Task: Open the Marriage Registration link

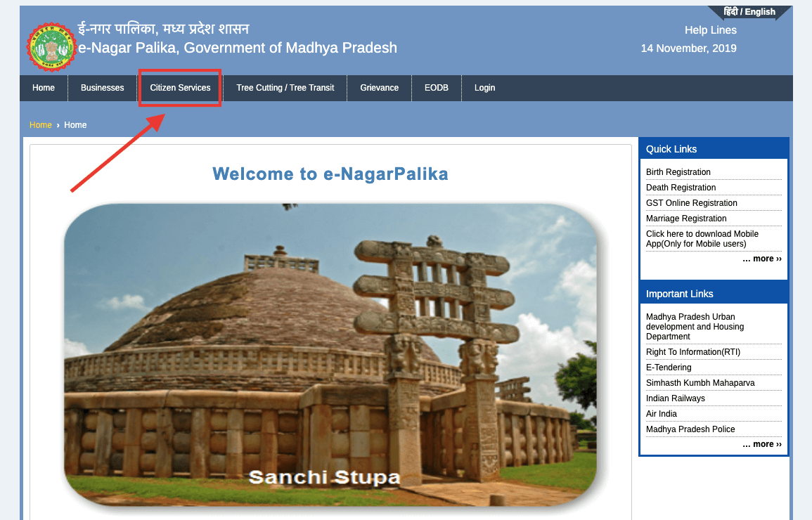Action: point(686,219)
